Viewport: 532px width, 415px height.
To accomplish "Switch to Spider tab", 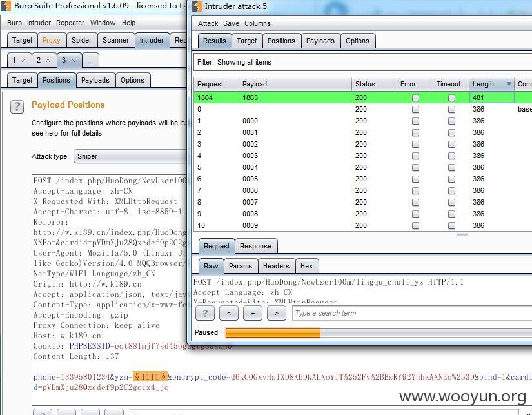I will [x=81, y=40].
